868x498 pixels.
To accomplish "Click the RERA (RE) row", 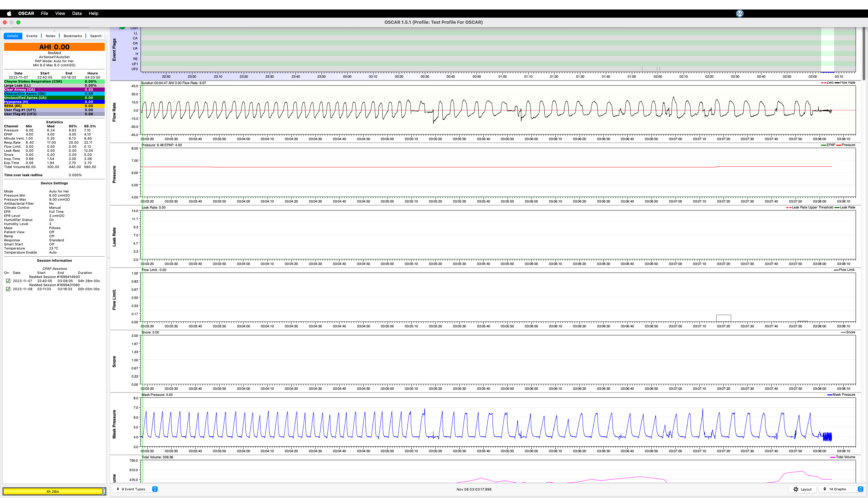I will coord(54,106).
